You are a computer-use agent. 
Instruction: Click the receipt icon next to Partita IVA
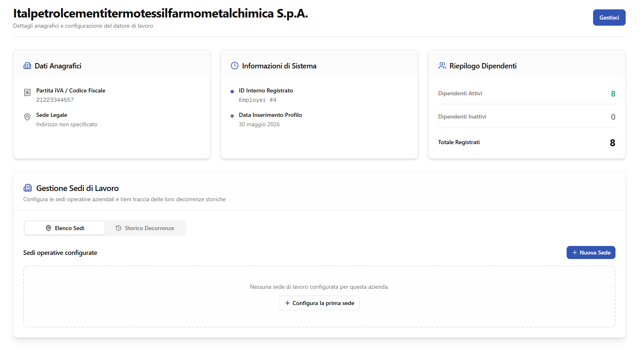27,92
